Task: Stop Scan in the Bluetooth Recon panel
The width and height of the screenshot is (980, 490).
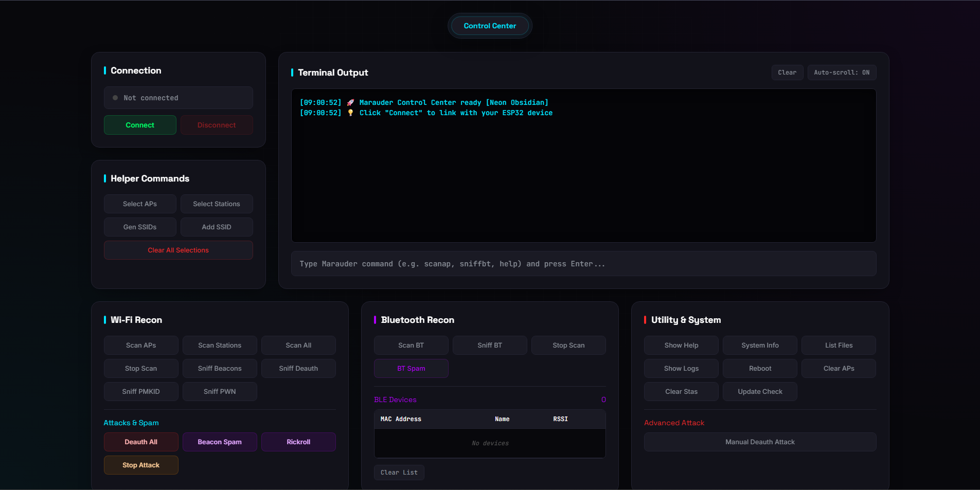Action: 568,346
